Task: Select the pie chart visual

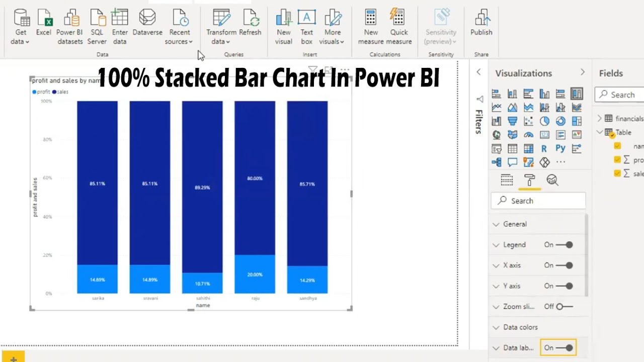Action: 544,121
